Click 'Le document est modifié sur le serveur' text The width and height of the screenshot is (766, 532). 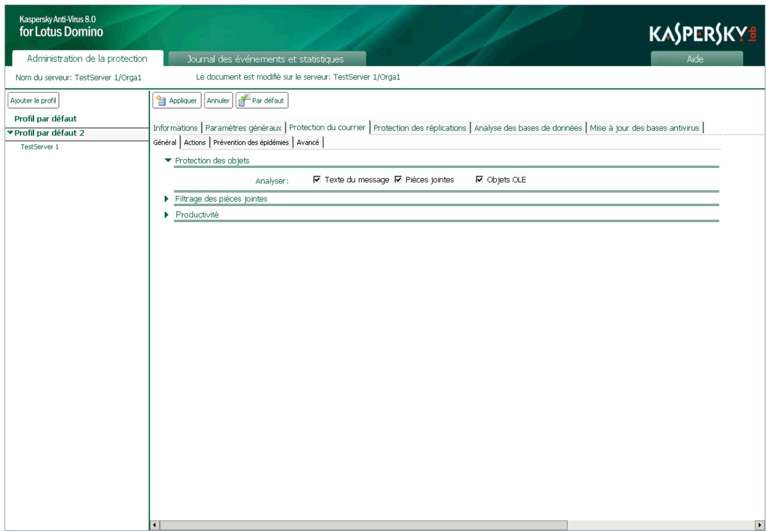298,77
